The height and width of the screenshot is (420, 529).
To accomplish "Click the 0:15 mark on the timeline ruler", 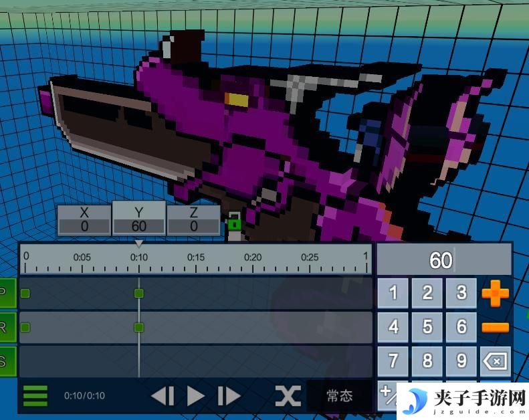I will click(196, 257).
